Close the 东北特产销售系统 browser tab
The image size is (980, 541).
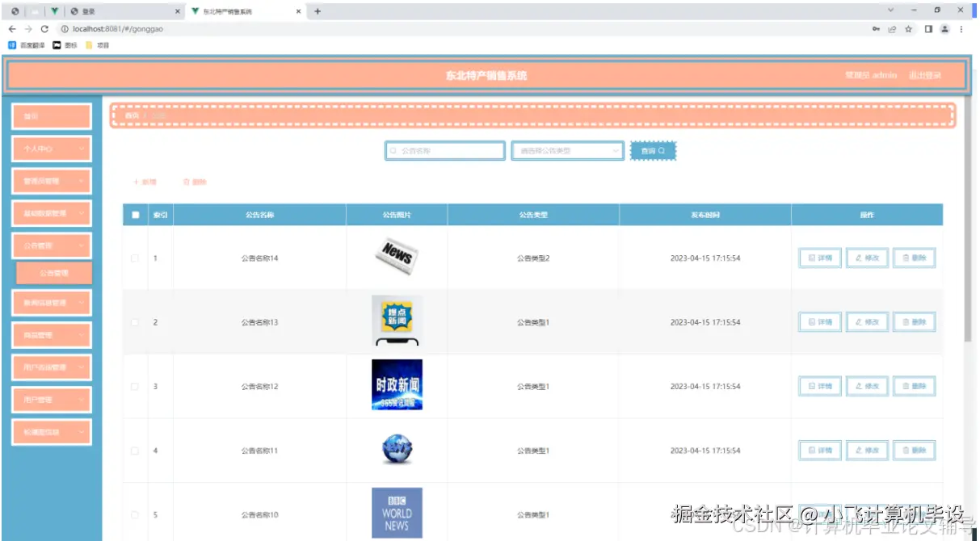point(299,11)
